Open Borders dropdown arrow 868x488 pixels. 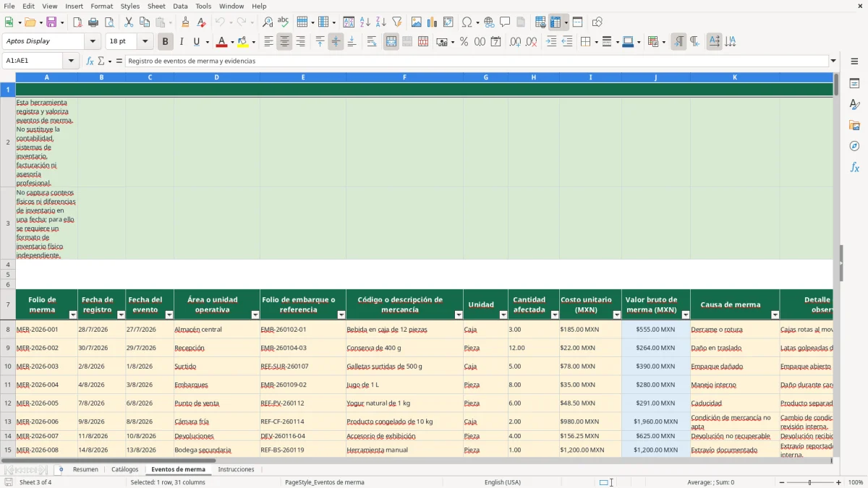pyautogui.click(x=596, y=42)
